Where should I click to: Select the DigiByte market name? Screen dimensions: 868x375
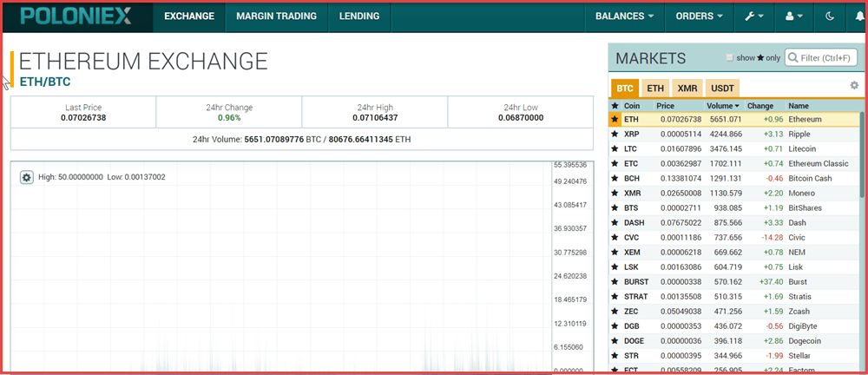[x=803, y=326]
